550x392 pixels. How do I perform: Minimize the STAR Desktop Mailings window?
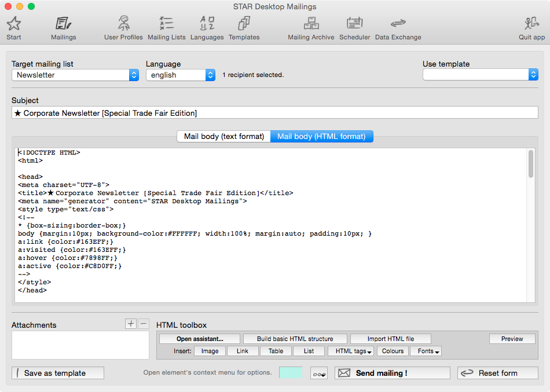tap(20, 6)
